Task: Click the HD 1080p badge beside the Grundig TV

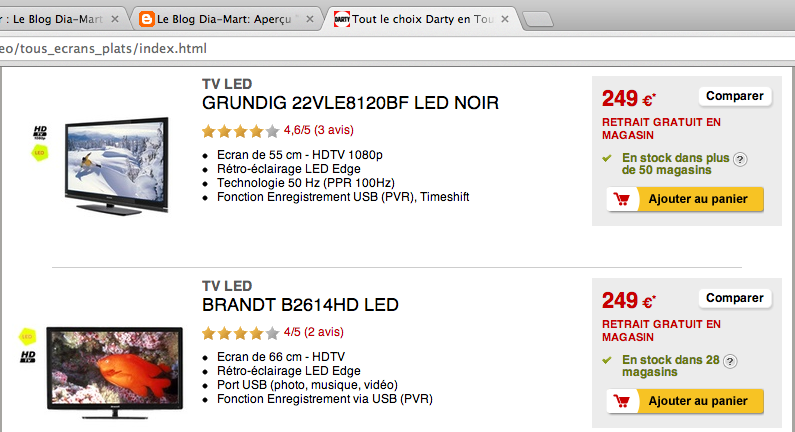Action: (x=40, y=132)
